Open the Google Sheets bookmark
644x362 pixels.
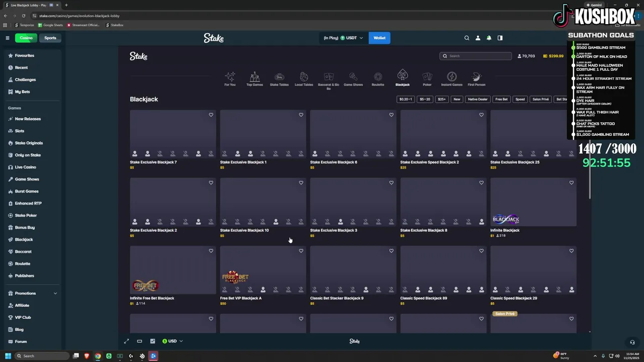click(50, 25)
